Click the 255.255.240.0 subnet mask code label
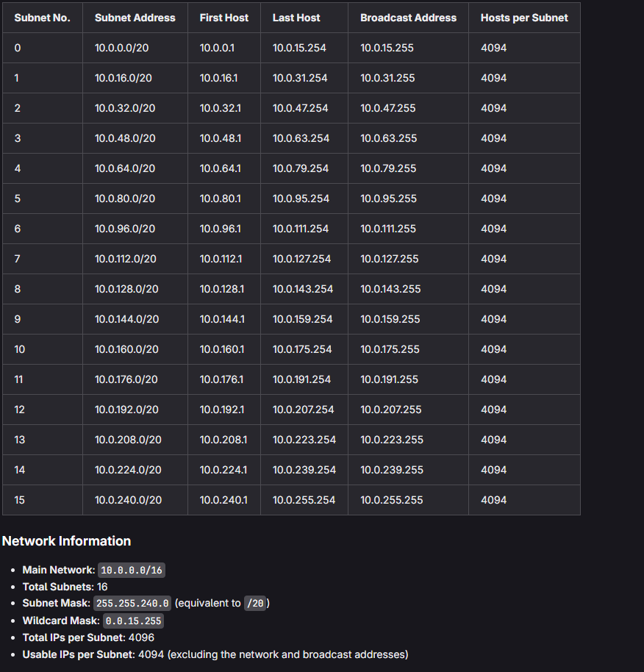The height and width of the screenshot is (672, 644). coord(132,603)
